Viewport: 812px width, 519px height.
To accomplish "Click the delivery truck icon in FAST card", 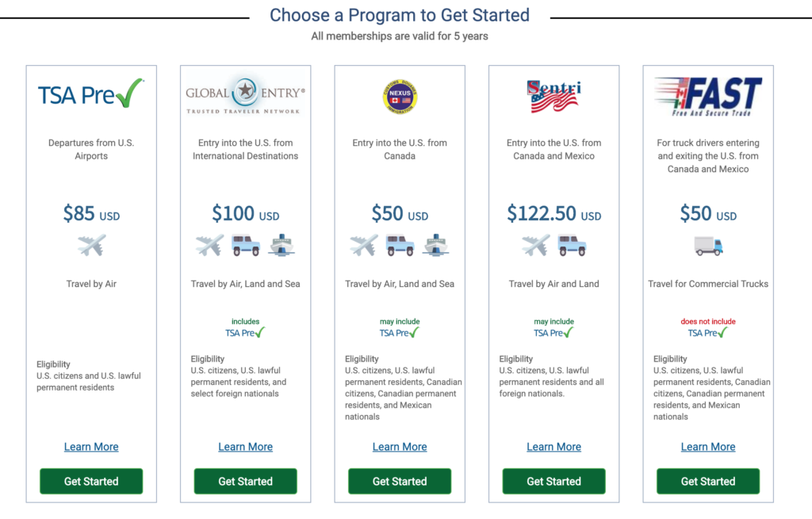I will 708,246.
